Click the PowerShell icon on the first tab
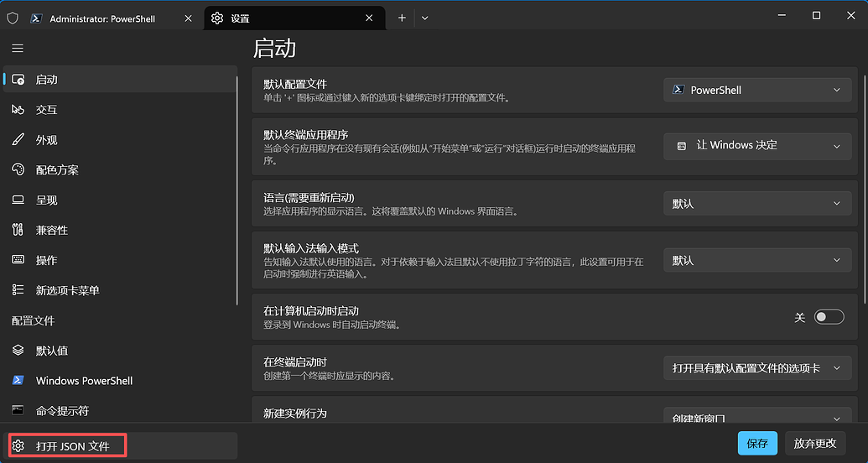The width and height of the screenshot is (868, 463). pos(37,18)
